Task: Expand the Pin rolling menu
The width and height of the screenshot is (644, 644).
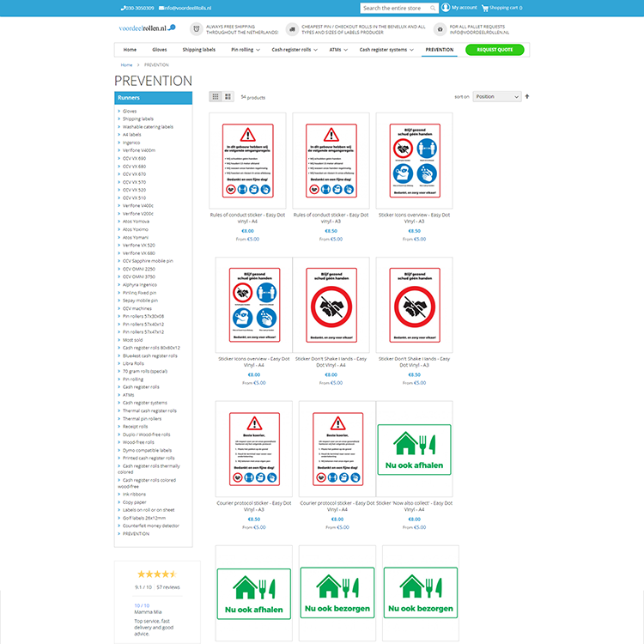Action: pos(245,50)
